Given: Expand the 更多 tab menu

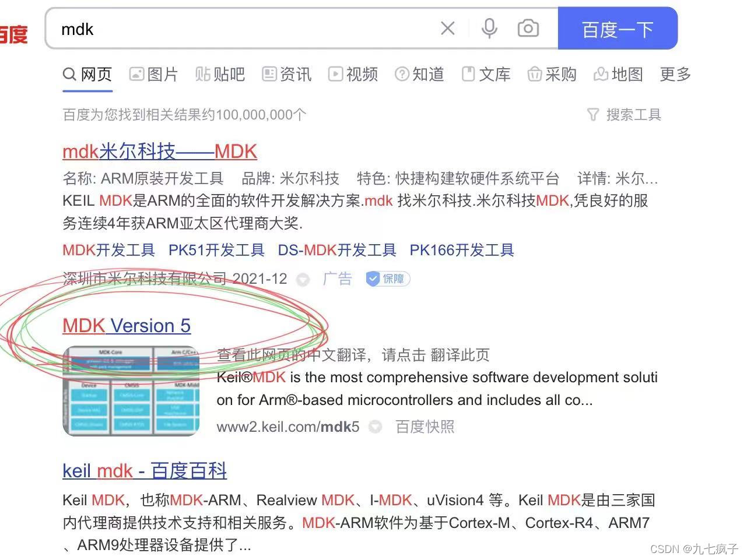Looking at the screenshot, I should click(x=675, y=75).
